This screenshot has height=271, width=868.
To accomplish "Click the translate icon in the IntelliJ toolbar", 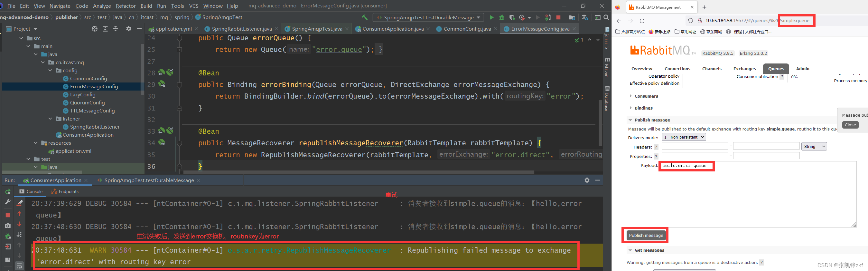I will [x=585, y=17].
